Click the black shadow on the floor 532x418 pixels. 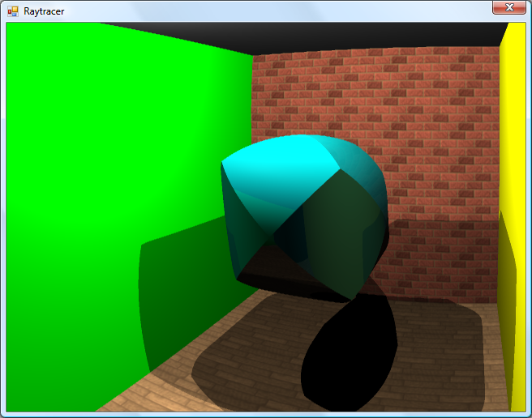(349, 356)
